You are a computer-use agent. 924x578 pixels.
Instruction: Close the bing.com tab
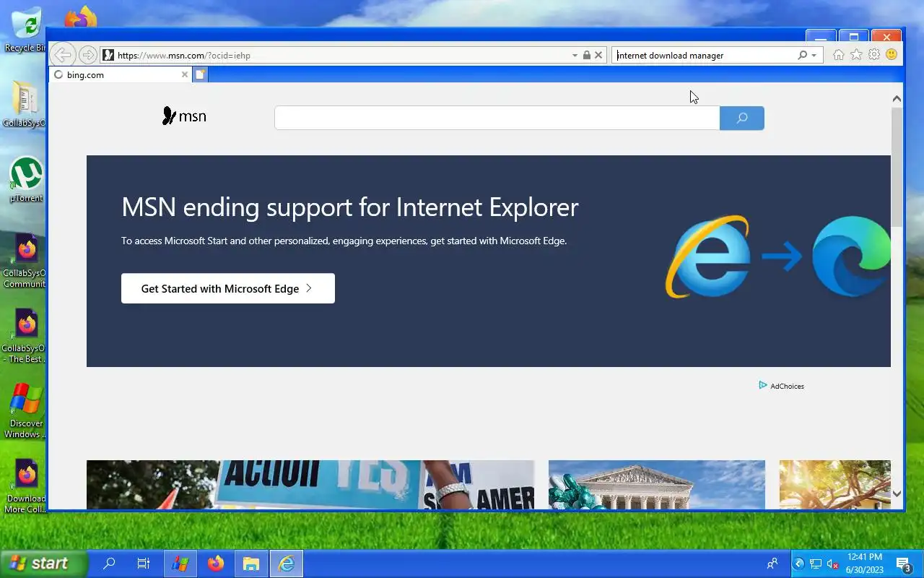tap(184, 74)
